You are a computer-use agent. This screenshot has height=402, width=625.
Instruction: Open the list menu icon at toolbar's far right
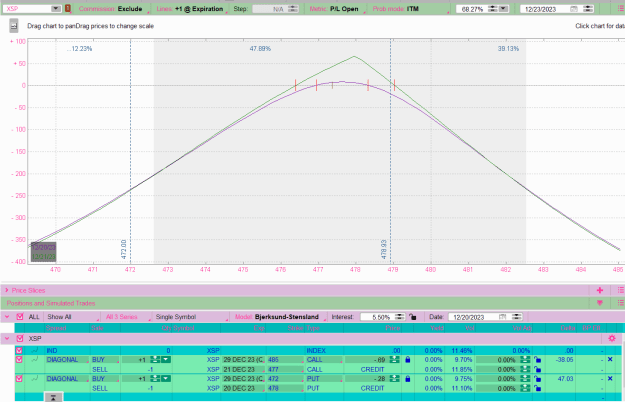pyautogui.click(x=621, y=9)
